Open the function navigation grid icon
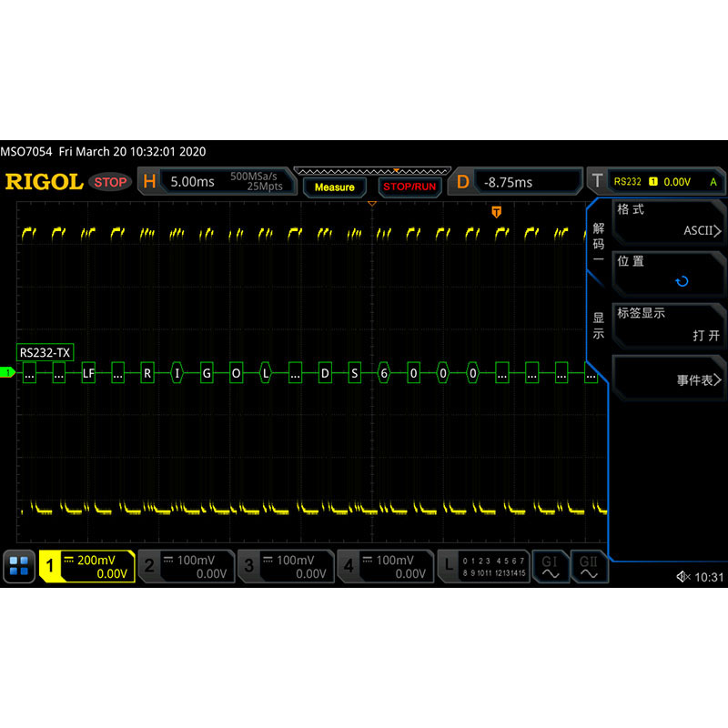This screenshot has width=728, height=728. point(19,566)
